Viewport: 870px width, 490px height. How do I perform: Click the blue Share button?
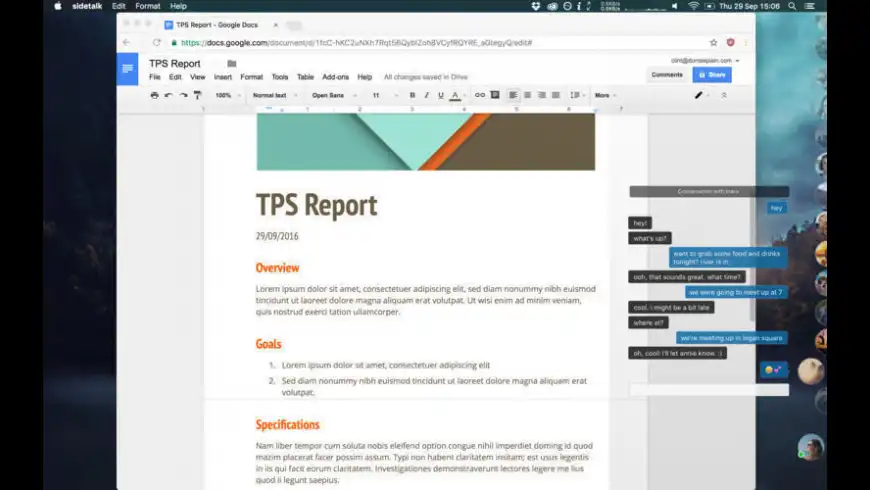712,75
